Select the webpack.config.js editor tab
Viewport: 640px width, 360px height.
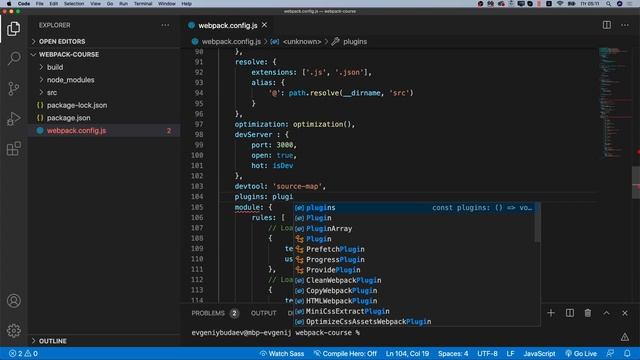pos(228,25)
